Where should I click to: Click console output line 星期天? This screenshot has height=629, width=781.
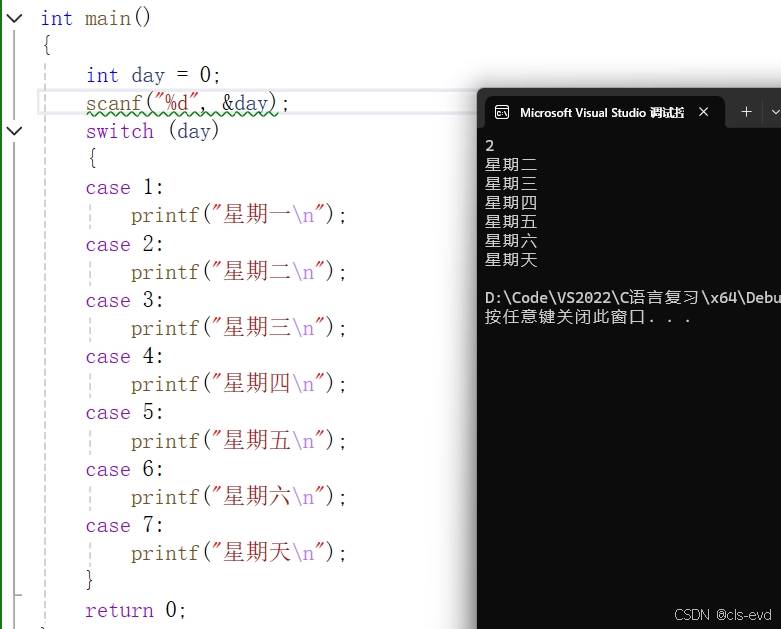coord(511,260)
